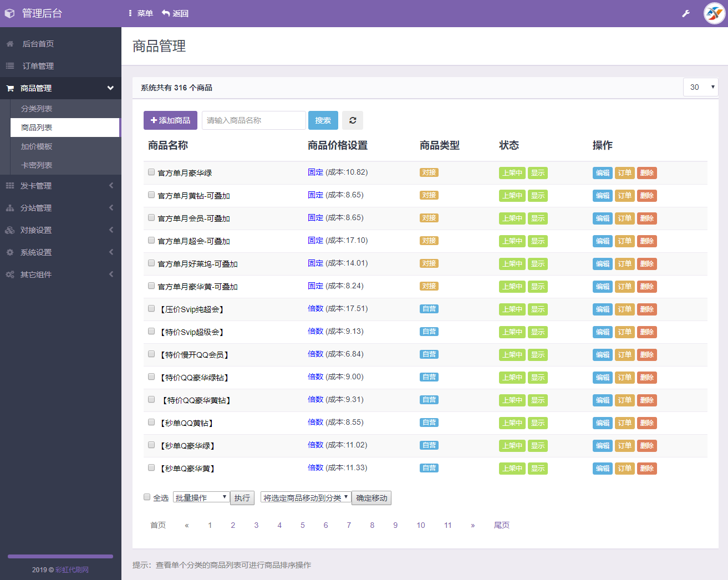Click the sitemap icon next to 分站管理
The image size is (728, 580).
10,208
